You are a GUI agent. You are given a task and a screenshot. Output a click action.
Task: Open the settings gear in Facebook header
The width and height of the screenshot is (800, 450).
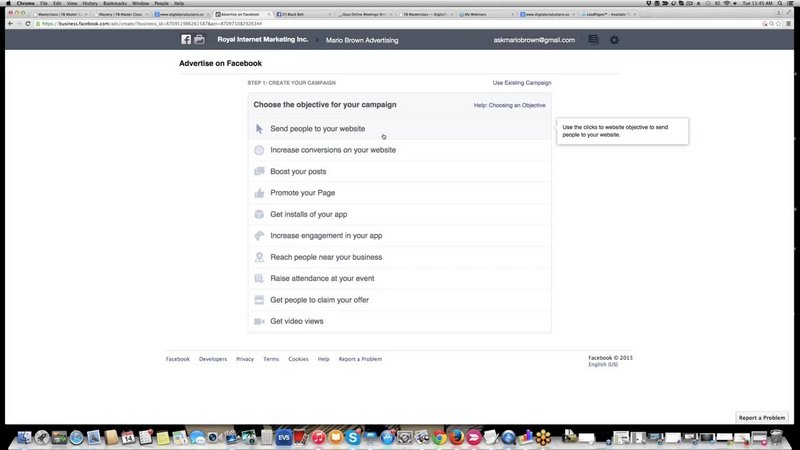click(614, 40)
